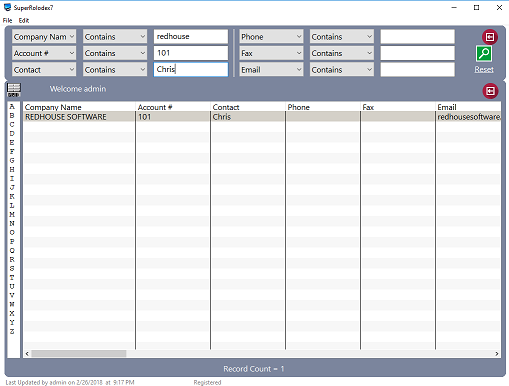Click the search text field containing redhouse
The width and height of the screenshot is (509, 386).
tap(191, 37)
